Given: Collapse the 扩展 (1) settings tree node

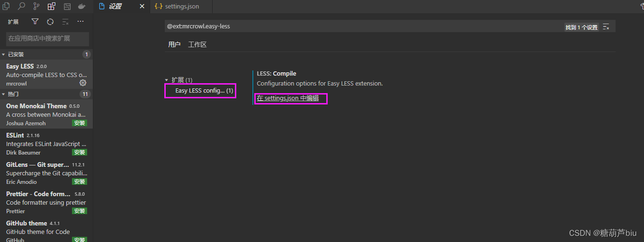Looking at the screenshot, I should tap(167, 80).
